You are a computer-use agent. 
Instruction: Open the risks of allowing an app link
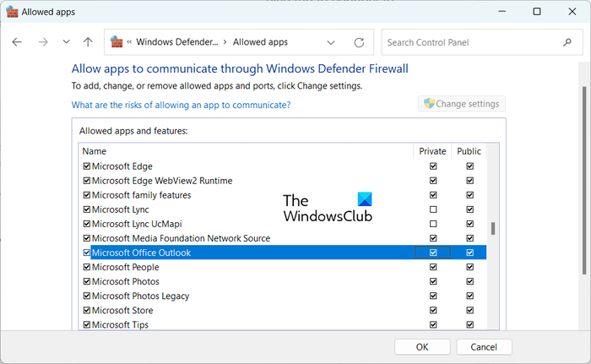(181, 105)
